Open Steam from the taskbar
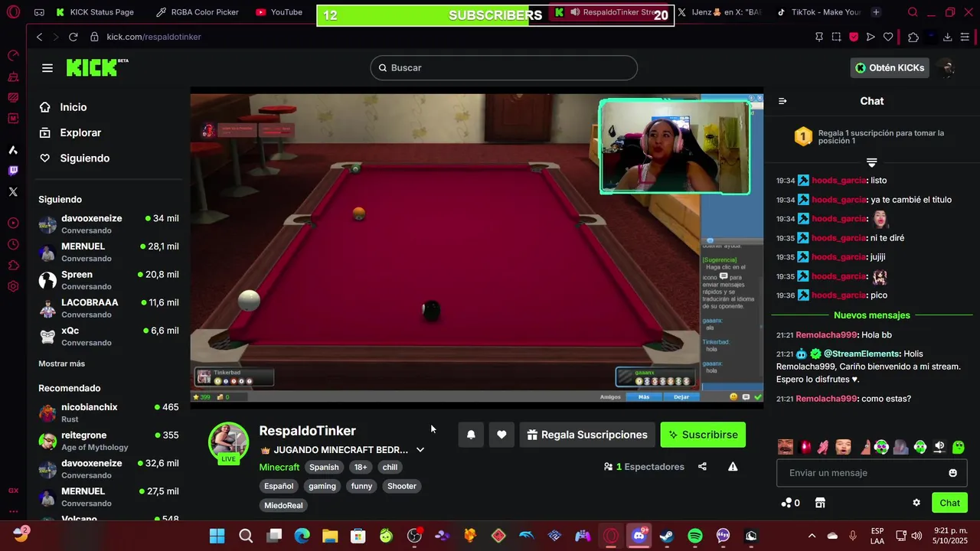Screen dimensions: 980x551 [x=667, y=536]
